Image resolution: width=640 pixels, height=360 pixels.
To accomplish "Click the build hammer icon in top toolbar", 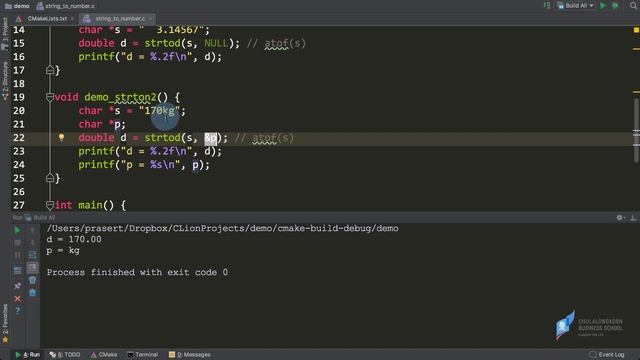I will pyautogui.click(x=547, y=6).
